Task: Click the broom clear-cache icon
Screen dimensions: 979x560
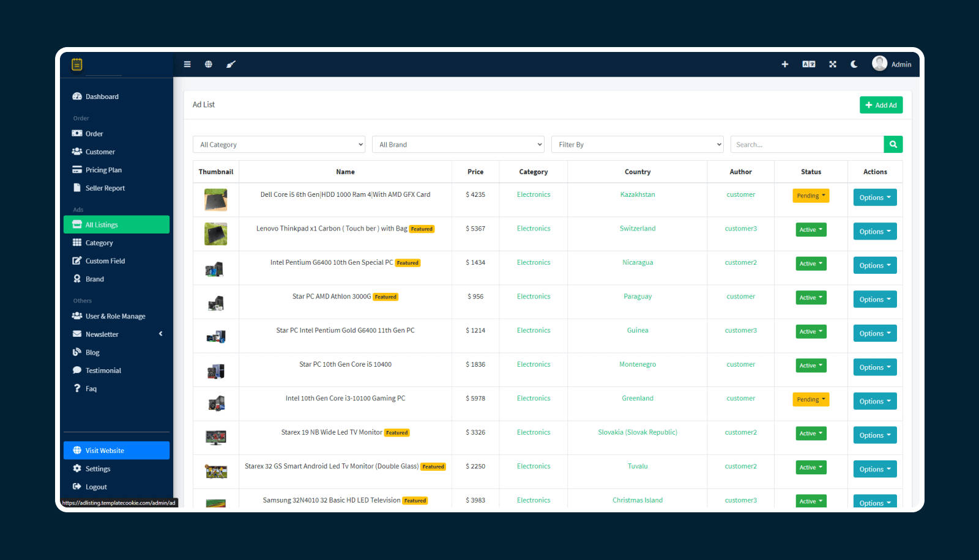Action: (x=231, y=64)
